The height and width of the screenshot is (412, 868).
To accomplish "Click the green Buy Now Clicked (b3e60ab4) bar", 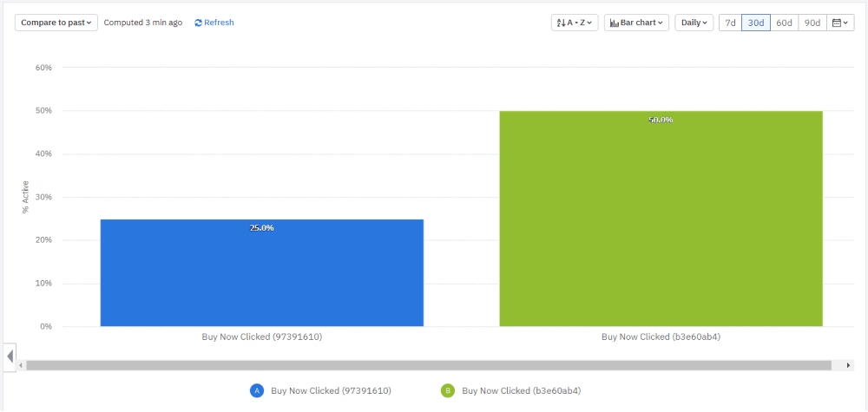I will [x=661, y=219].
